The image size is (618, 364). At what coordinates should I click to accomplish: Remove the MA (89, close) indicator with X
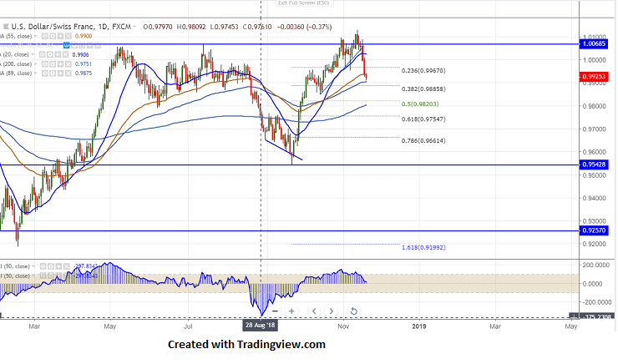(x=68, y=73)
